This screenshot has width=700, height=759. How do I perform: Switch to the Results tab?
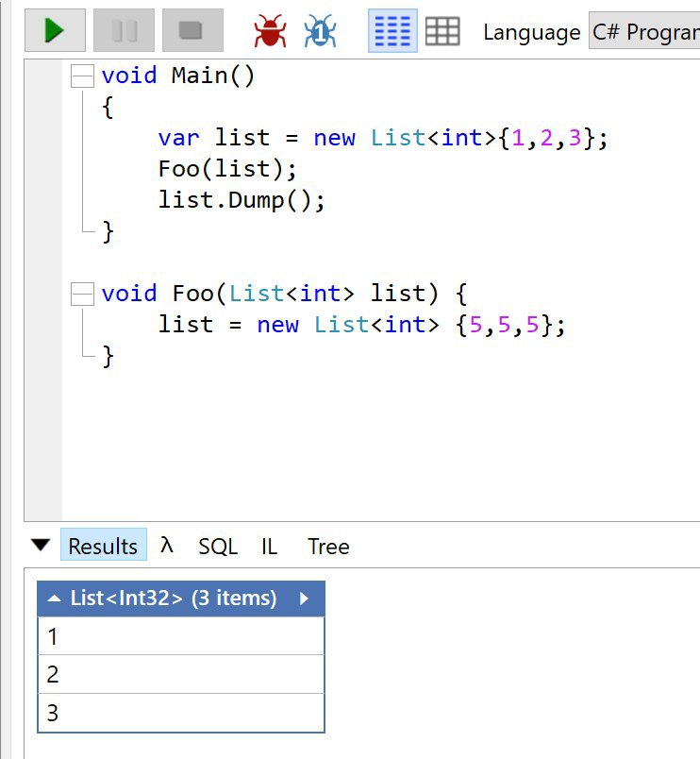[104, 545]
